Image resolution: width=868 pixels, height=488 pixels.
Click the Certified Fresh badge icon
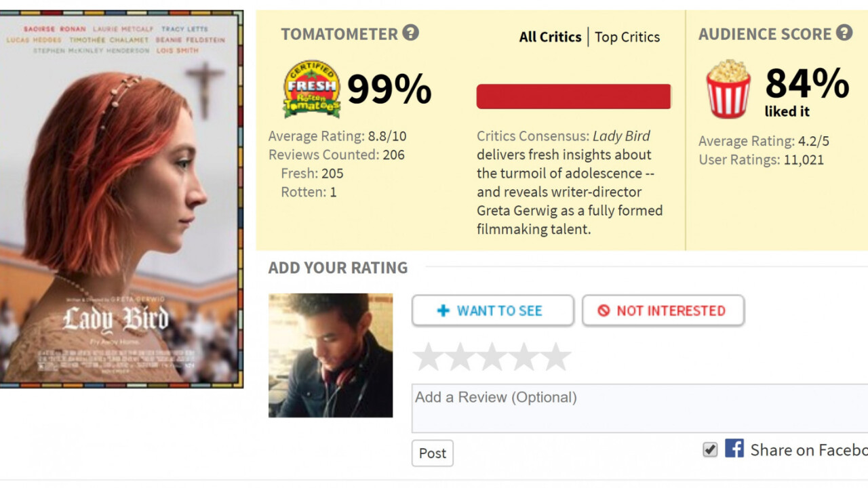pyautogui.click(x=311, y=89)
